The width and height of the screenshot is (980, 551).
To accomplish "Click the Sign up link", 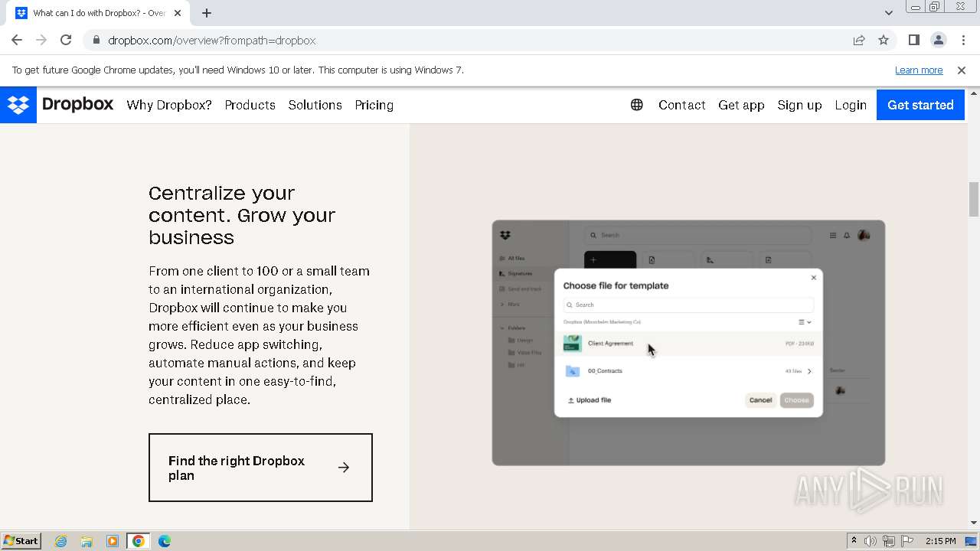I will coord(799,105).
